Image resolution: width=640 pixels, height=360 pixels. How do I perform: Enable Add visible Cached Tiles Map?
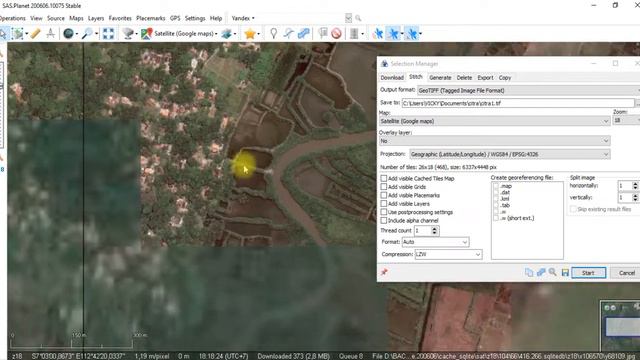click(x=384, y=178)
